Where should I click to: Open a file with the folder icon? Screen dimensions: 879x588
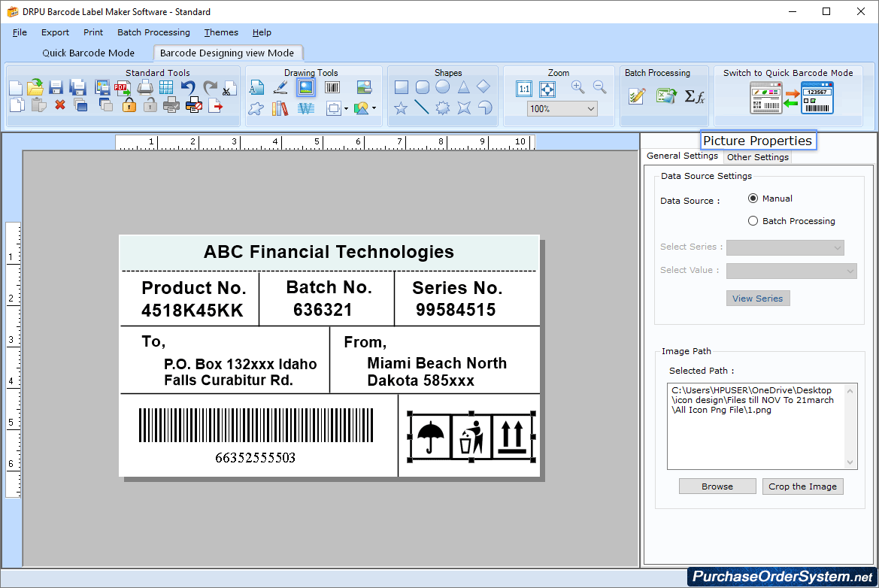tap(35, 87)
